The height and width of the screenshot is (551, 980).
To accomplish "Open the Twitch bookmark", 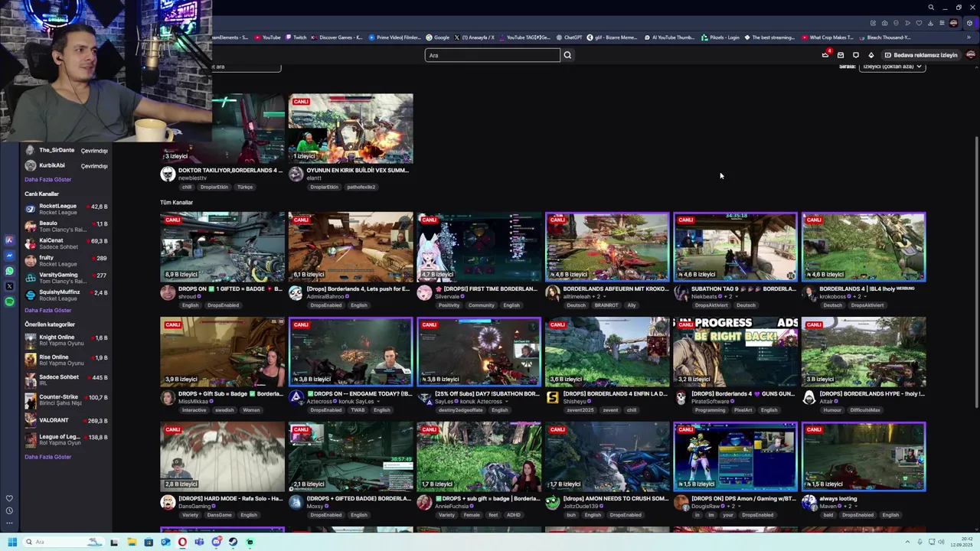I will tap(296, 37).
